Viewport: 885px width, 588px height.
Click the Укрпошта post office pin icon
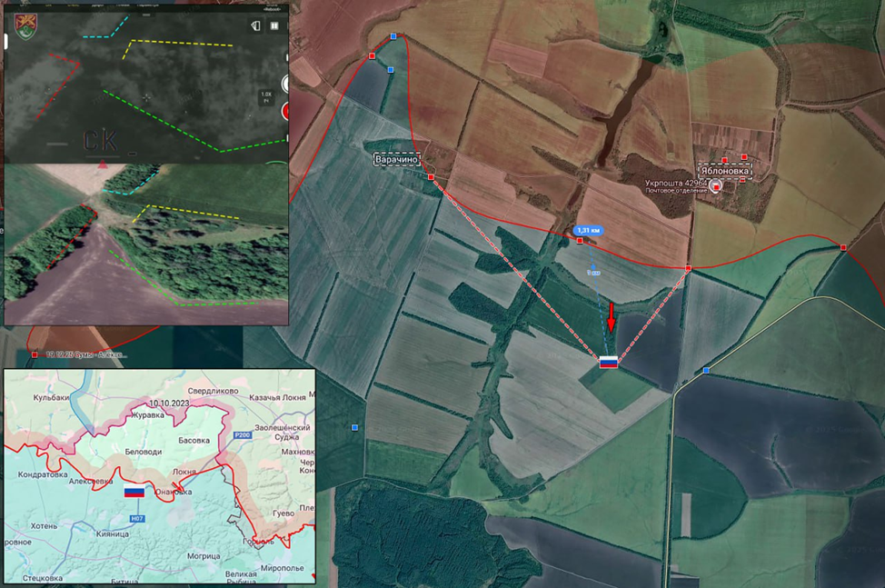tap(716, 187)
